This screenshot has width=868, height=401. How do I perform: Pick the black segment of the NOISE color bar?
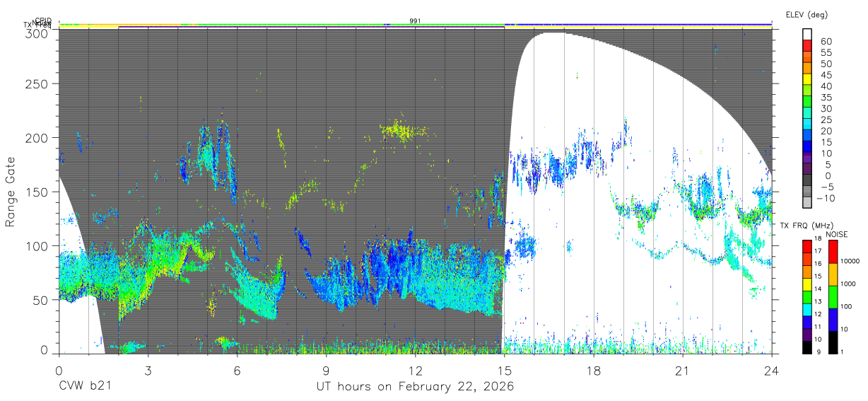(x=833, y=342)
